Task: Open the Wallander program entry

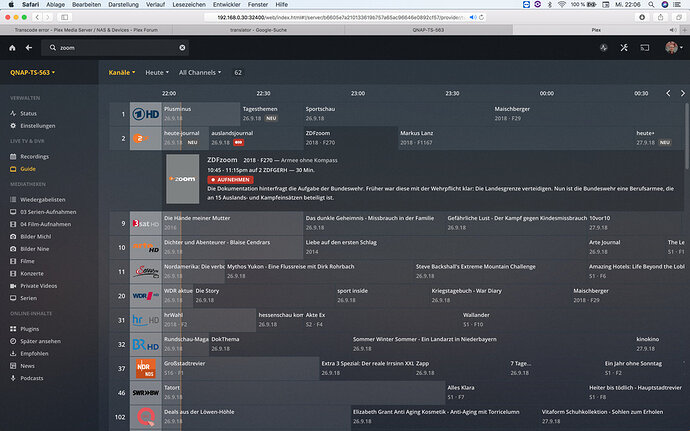Action: [572, 320]
